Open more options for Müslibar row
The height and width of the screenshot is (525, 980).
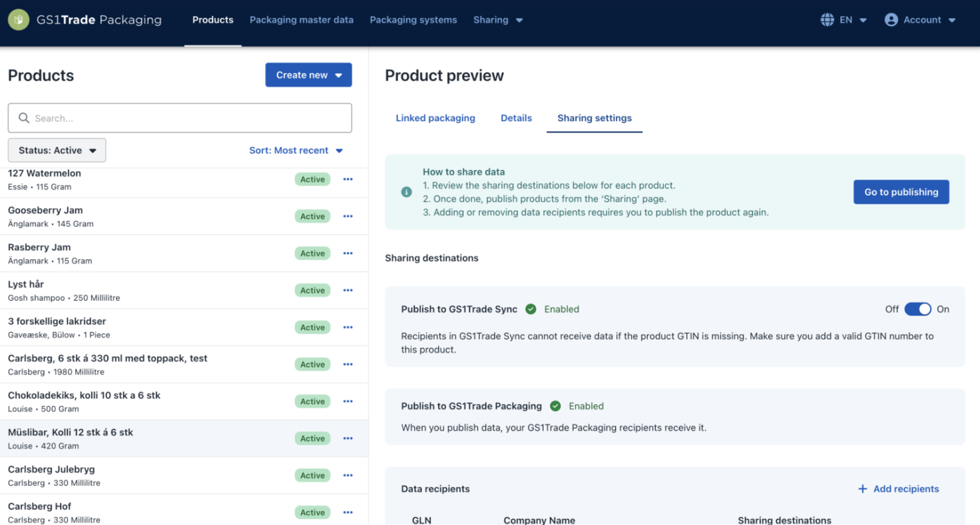348,438
